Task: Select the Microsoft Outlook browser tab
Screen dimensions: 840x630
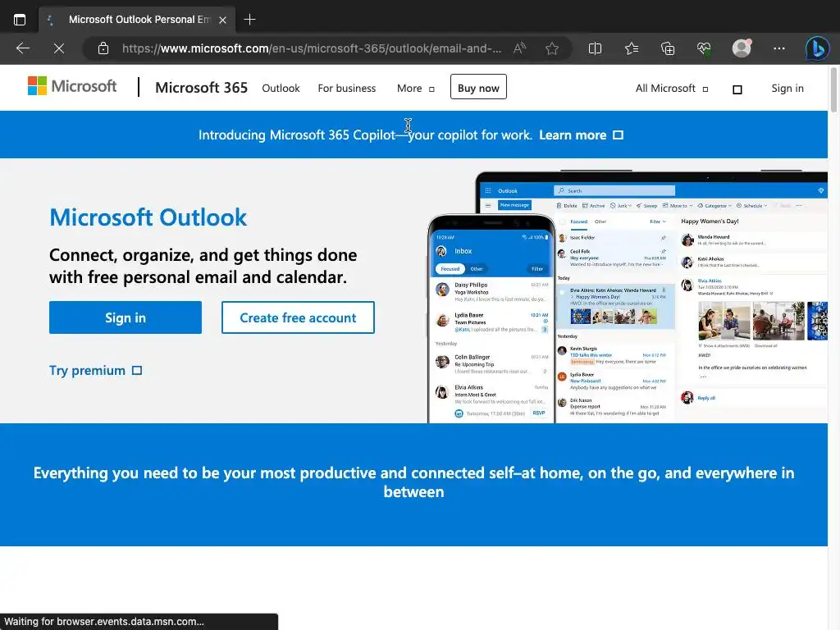Action: pos(137,20)
